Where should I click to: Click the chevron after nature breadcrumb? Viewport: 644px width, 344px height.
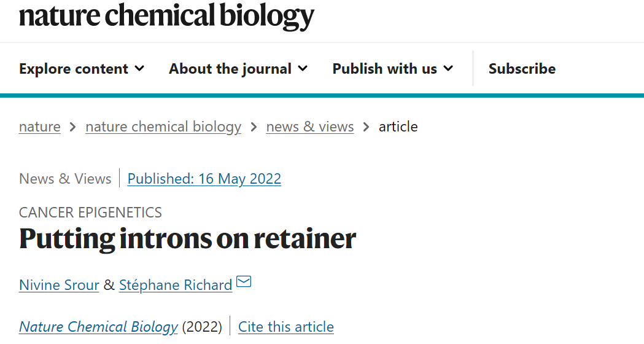73,127
